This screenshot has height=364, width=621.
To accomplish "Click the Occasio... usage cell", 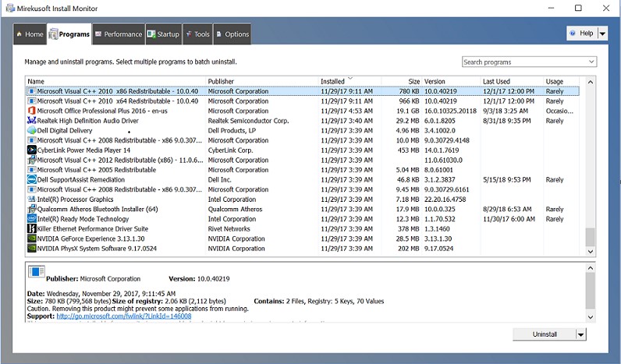I will click(559, 111).
